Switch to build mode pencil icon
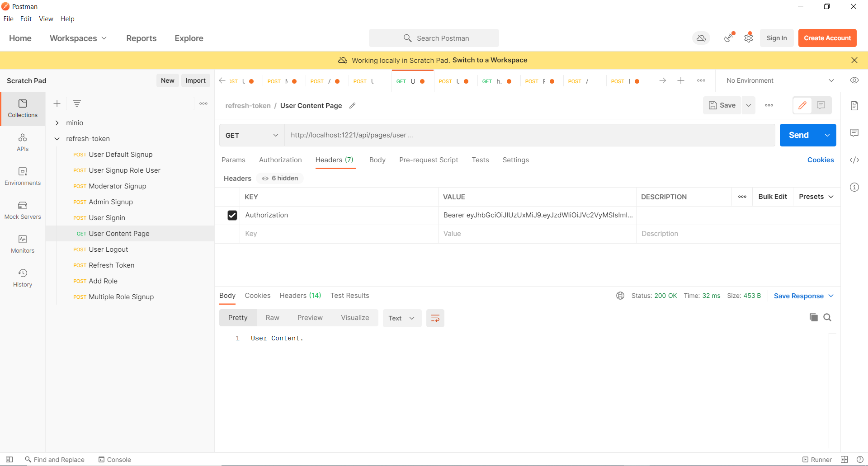Image resolution: width=868 pixels, height=466 pixels. [x=802, y=105]
